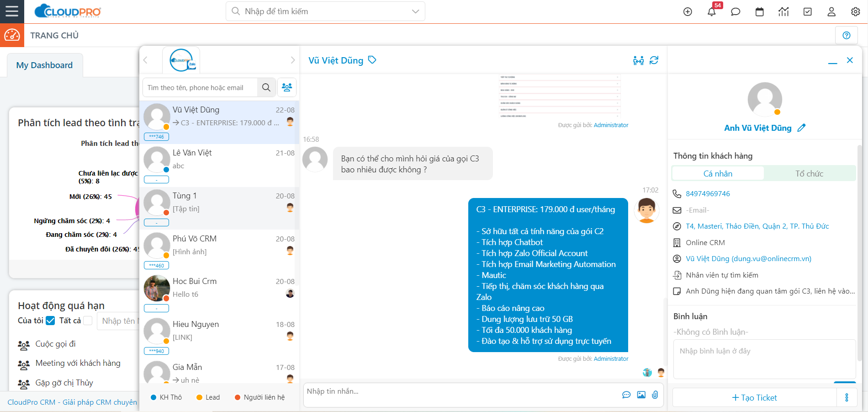Click the send image icon
868x412 pixels.
tap(641, 395)
